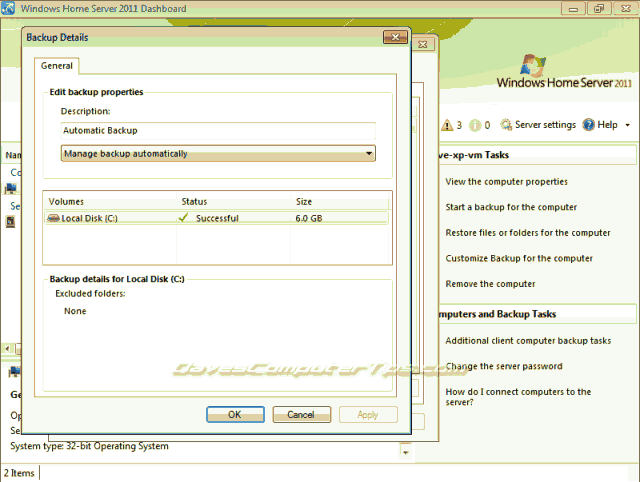Switch to the General tab
Viewport: 640px width, 482px height.
point(56,66)
